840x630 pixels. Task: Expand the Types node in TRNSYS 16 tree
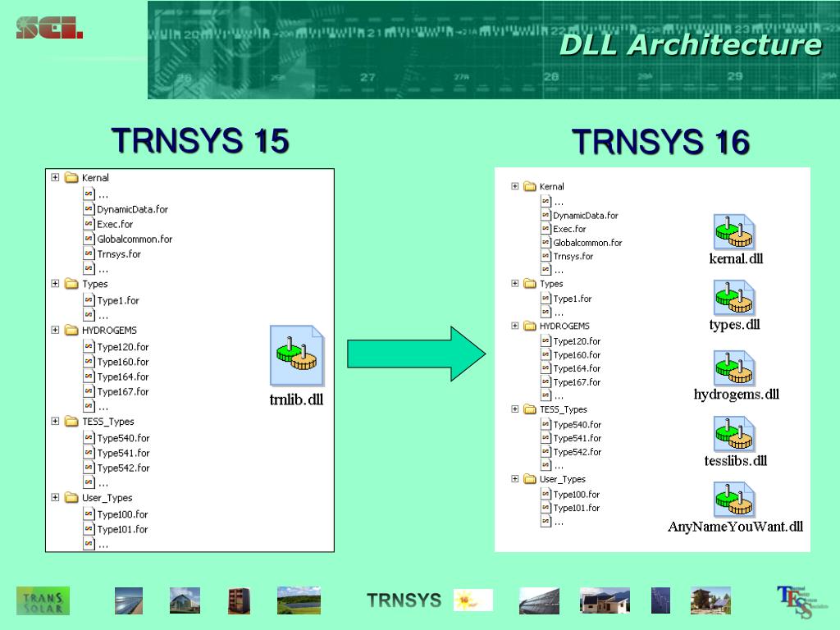[x=515, y=283]
